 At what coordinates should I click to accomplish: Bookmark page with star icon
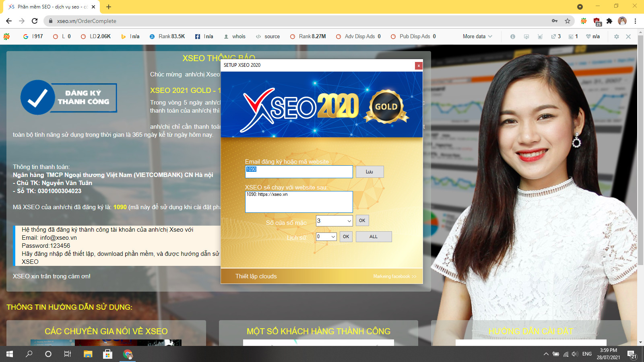click(568, 21)
